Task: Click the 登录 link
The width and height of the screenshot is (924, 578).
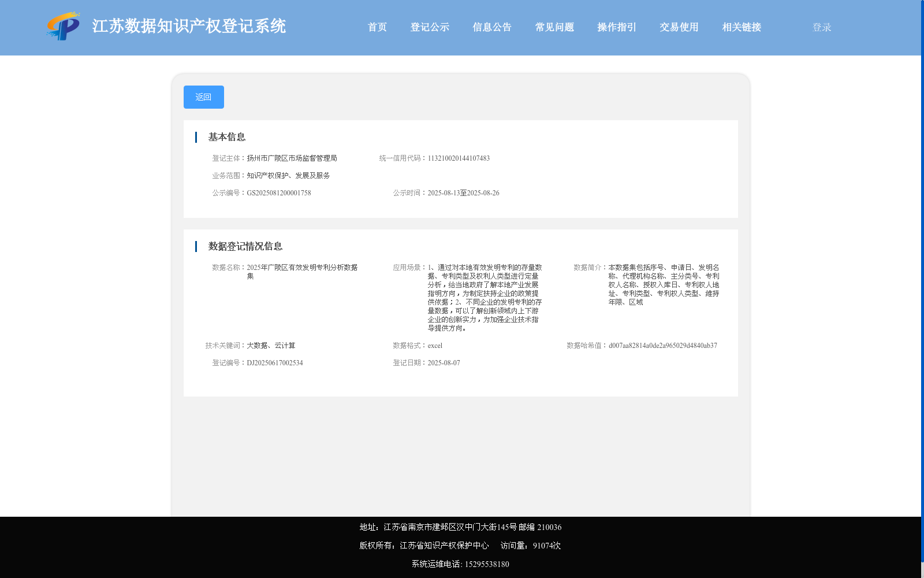Action: [822, 27]
